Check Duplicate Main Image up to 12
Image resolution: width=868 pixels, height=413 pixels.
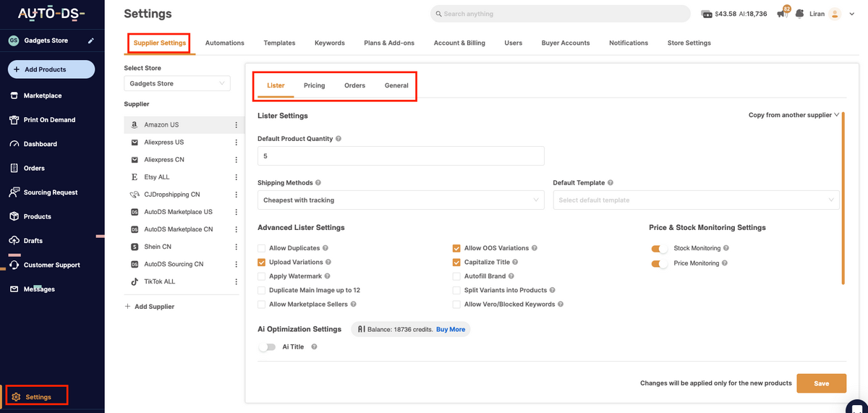pyautogui.click(x=262, y=290)
